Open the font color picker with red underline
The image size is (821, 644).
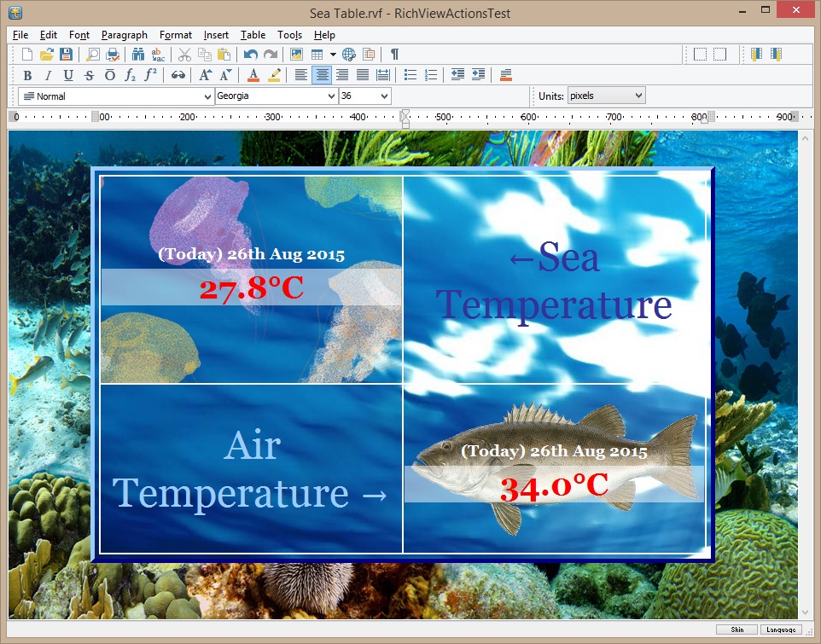coord(253,75)
